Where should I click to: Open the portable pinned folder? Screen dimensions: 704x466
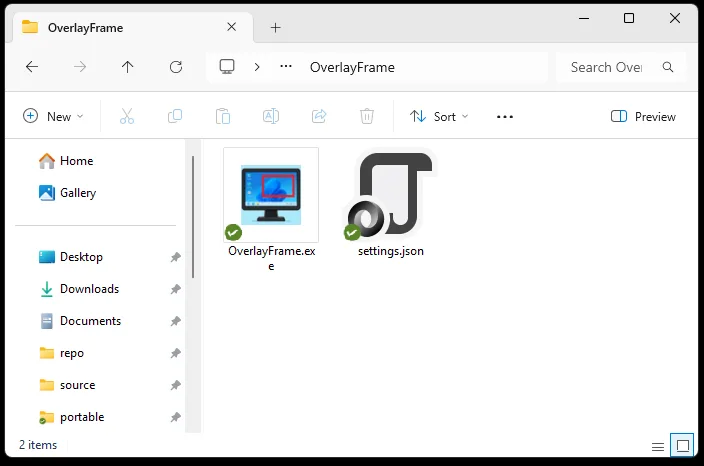[72, 417]
